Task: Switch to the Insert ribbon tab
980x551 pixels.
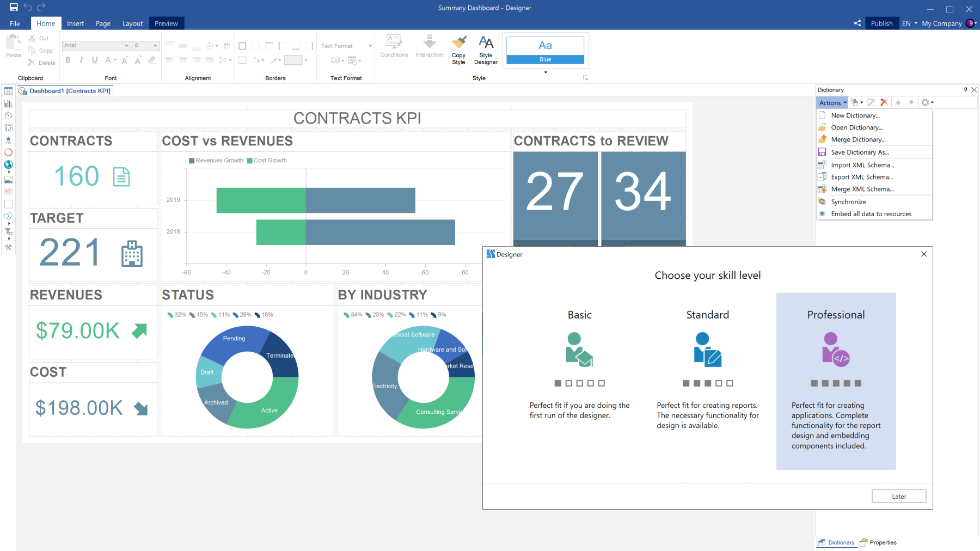Action: 75,23
